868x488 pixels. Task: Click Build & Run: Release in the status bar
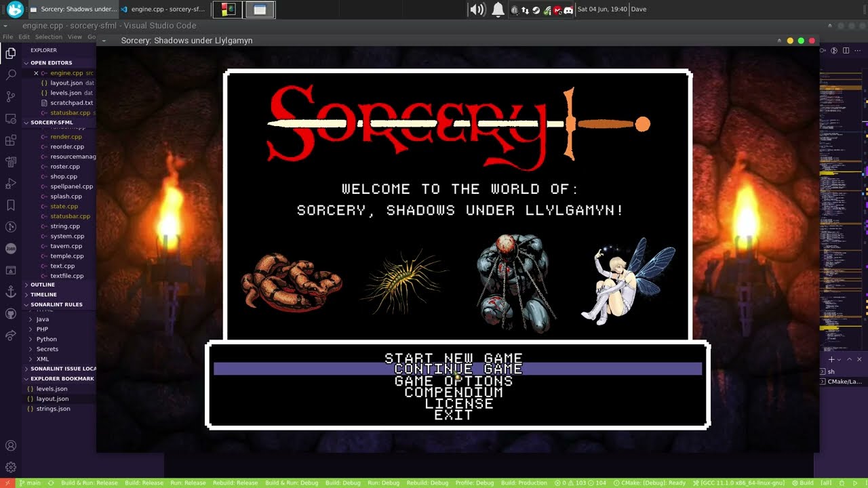click(x=89, y=483)
